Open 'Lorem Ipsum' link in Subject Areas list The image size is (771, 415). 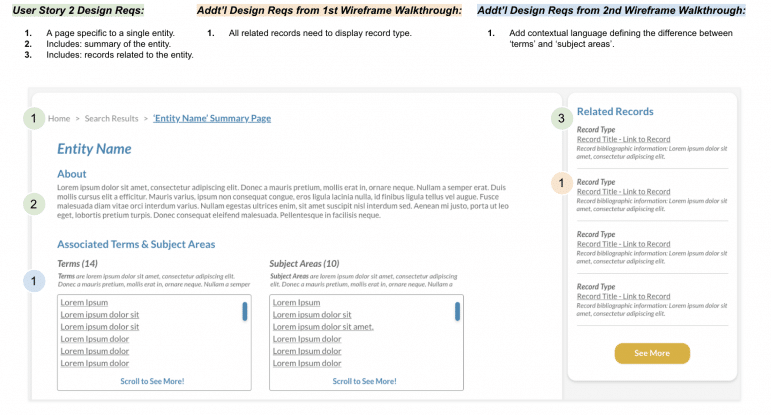click(297, 302)
